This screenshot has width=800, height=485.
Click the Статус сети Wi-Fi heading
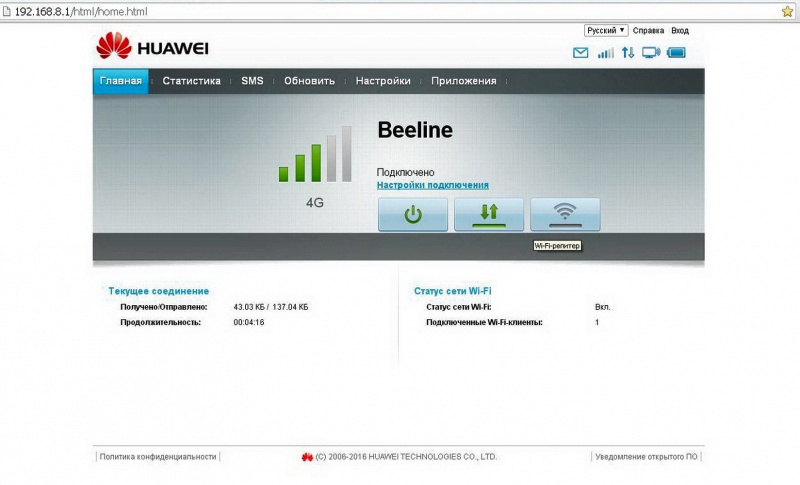pos(453,291)
